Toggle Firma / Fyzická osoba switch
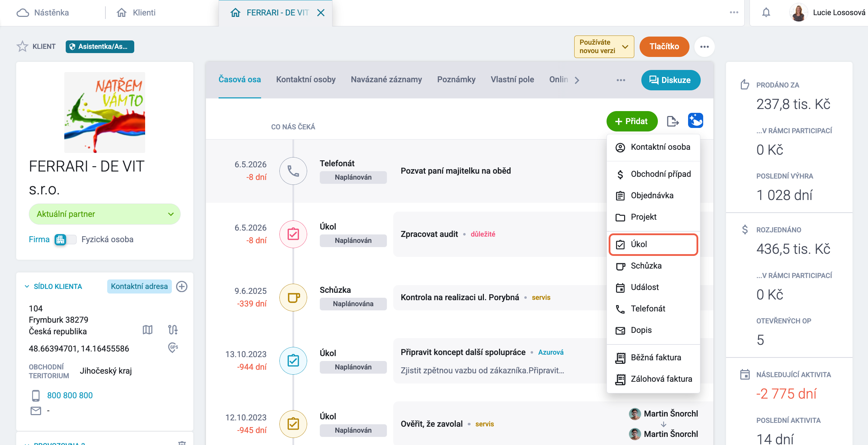Screen dimensions: 868x445 pyautogui.click(x=65, y=240)
